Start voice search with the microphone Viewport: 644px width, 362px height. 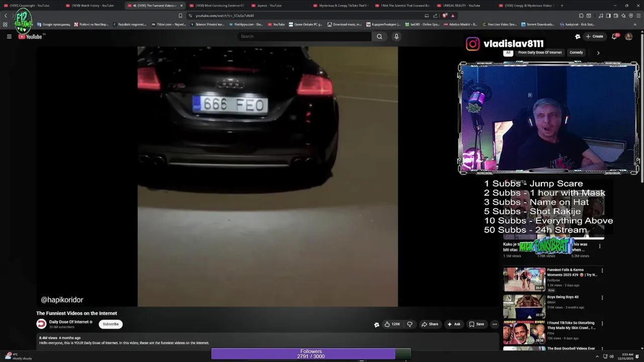(396, 36)
